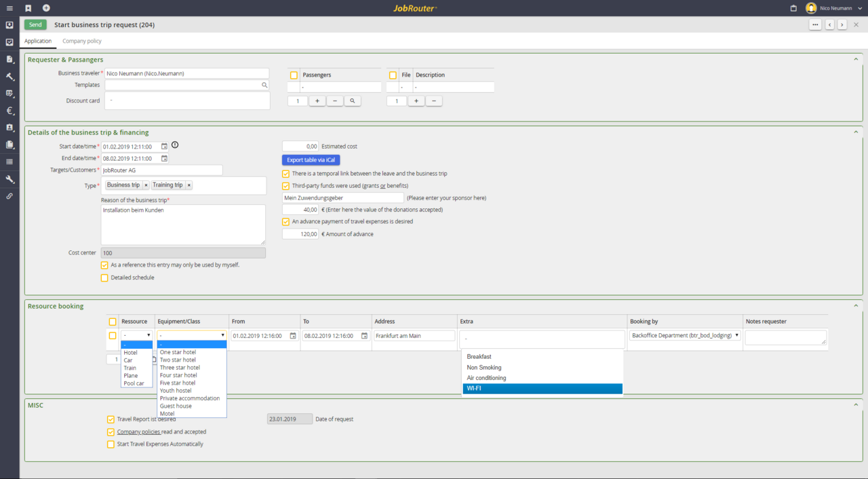Screen dimensions: 868x479
Task: Click the search magnifier in the Templates field
Action: pyautogui.click(x=264, y=85)
